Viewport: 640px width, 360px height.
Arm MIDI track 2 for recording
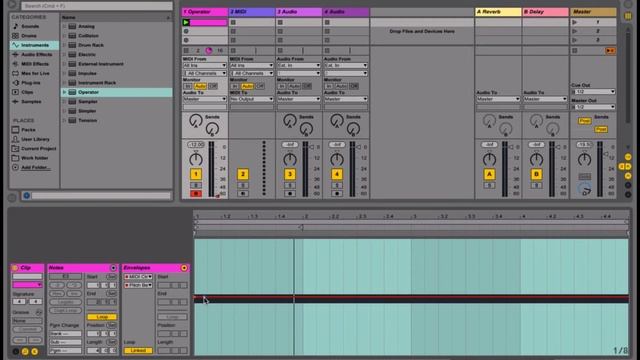pos(243,193)
